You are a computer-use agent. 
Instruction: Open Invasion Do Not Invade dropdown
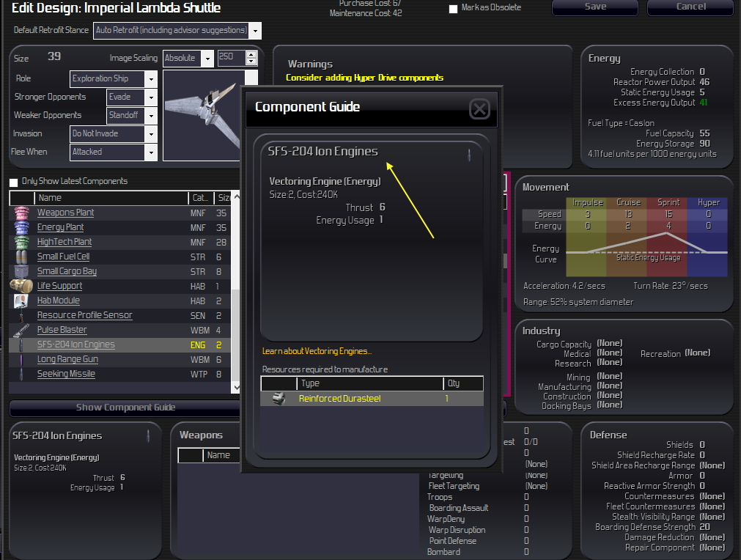point(151,134)
